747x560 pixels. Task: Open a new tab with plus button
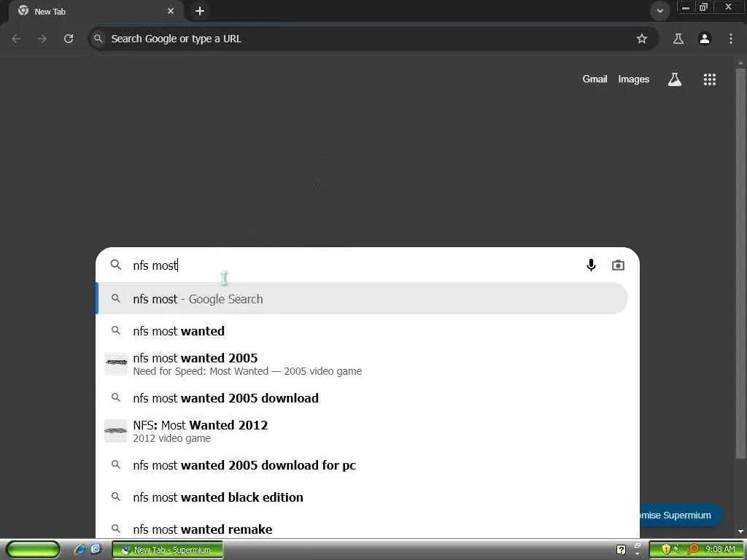pyautogui.click(x=200, y=11)
